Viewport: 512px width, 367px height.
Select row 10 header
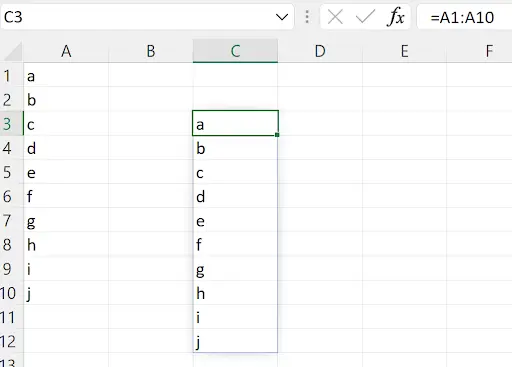11,293
